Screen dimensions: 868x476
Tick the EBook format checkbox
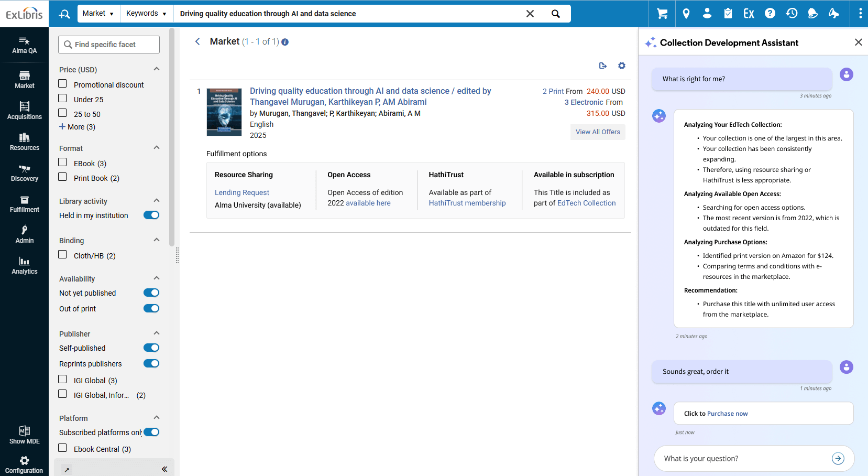coord(63,163)
